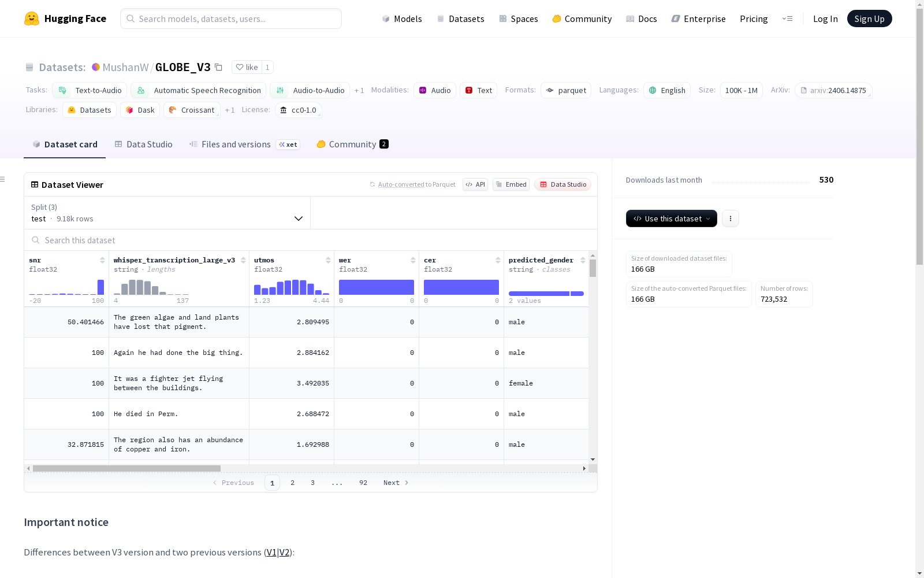Sort the predicted_gender column
The image size is (924, 578).
pos(583,260)
